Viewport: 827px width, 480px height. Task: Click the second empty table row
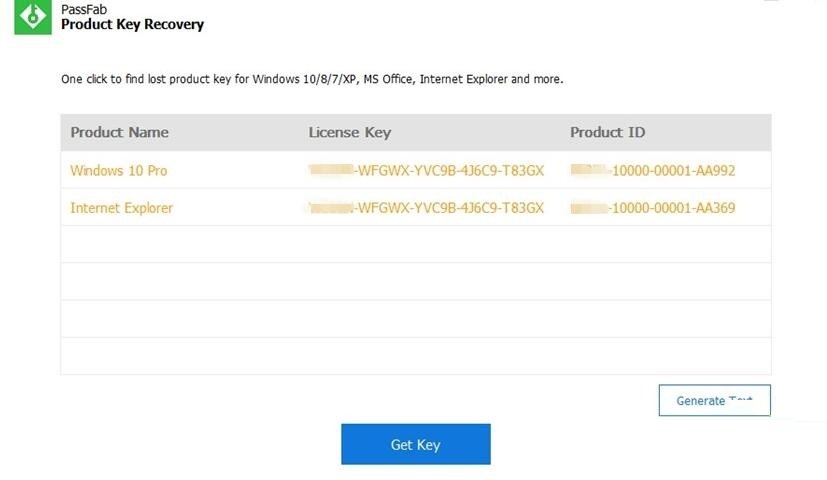[x=415, y=282]
